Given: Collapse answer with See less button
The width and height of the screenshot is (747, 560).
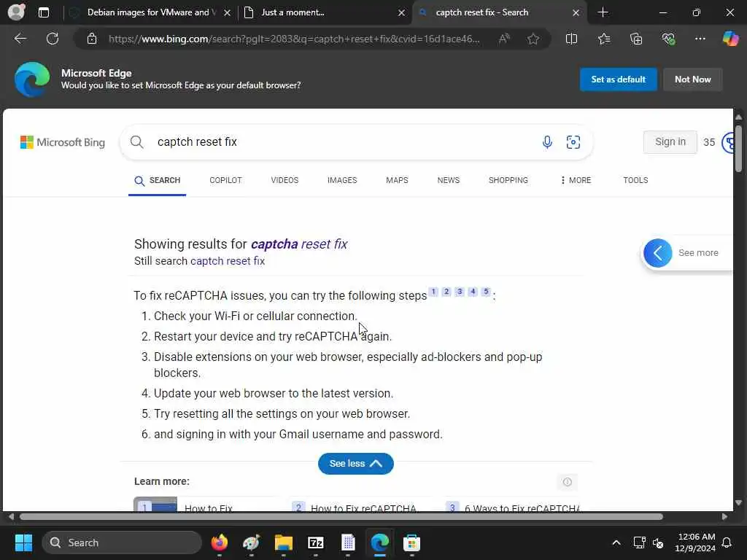Looking at the screenshot, I should point(356,463).
